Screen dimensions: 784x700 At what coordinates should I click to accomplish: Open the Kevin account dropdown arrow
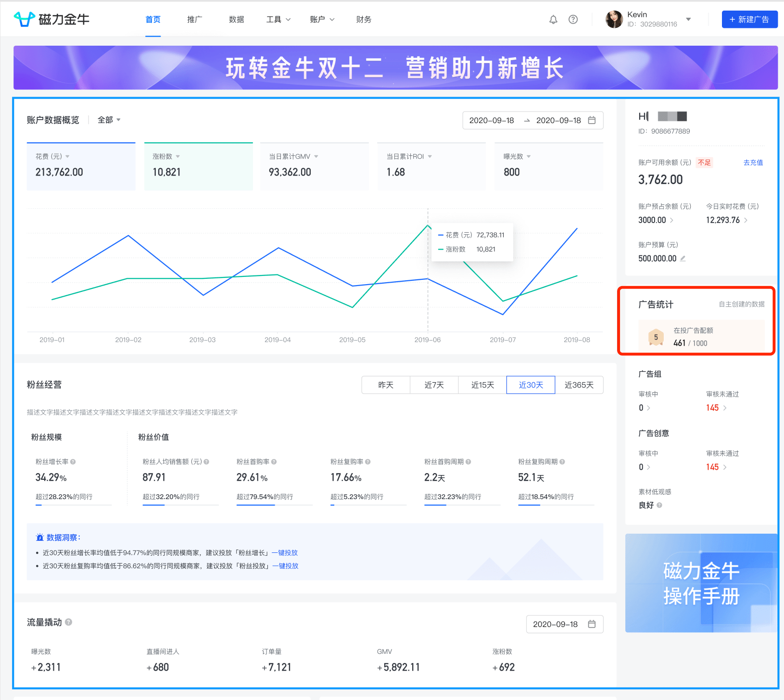(x=688, y=19)
